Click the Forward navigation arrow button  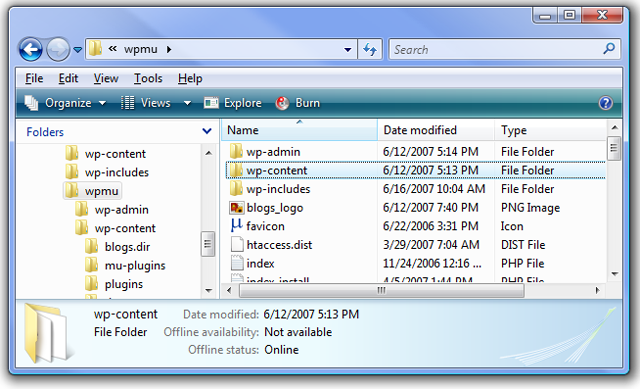(x=58, y=49)
